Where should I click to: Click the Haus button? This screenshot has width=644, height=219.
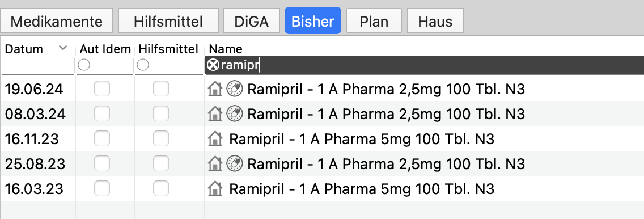point(435,22)
